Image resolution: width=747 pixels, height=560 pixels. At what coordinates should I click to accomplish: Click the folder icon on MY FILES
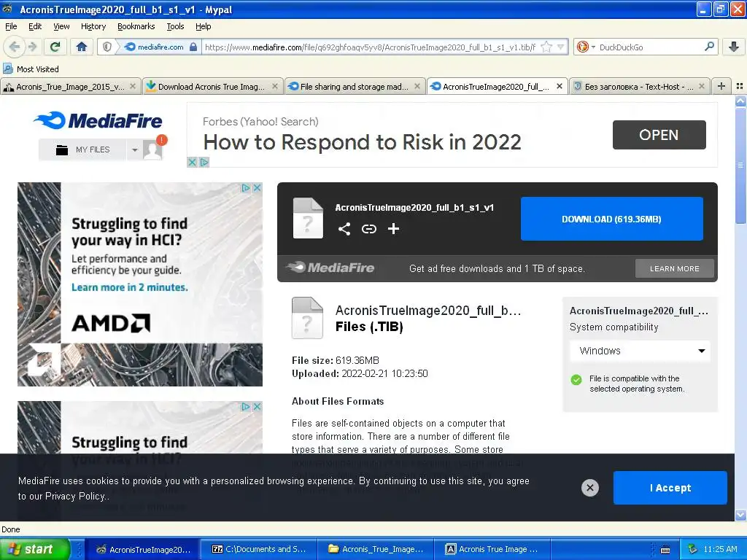pos(62,150)
